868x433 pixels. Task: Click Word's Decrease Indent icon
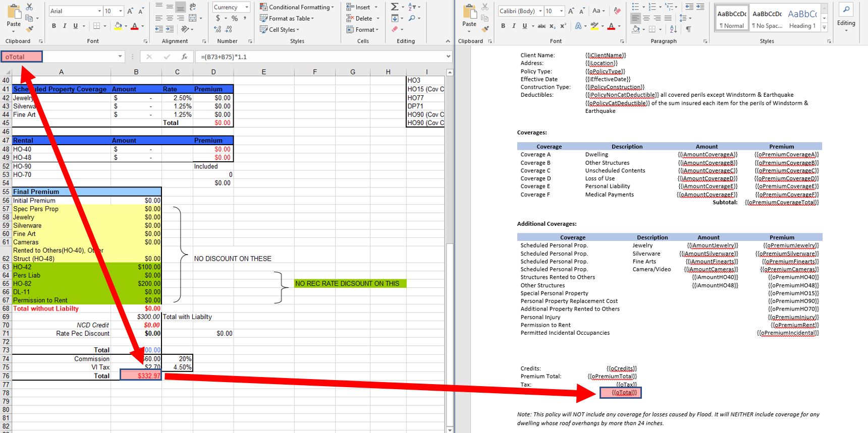click(689, 7)
